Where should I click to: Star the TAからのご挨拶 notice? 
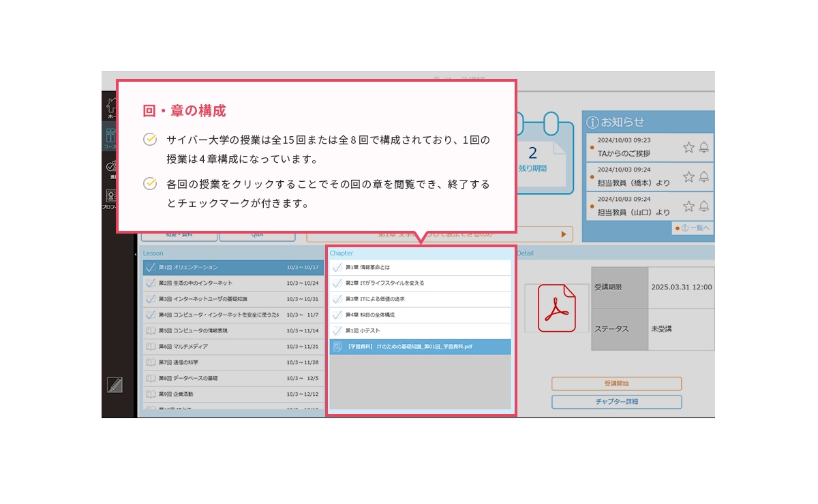[x=688, y=147]
